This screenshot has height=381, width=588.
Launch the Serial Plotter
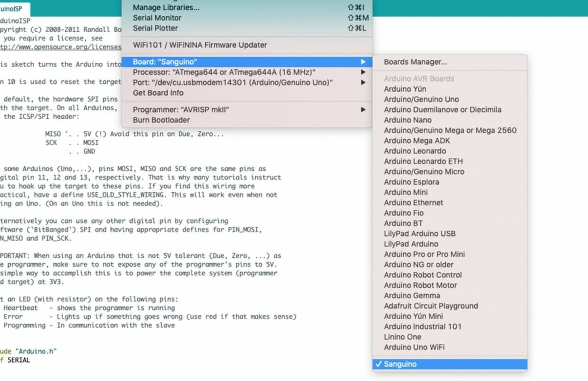247,28
